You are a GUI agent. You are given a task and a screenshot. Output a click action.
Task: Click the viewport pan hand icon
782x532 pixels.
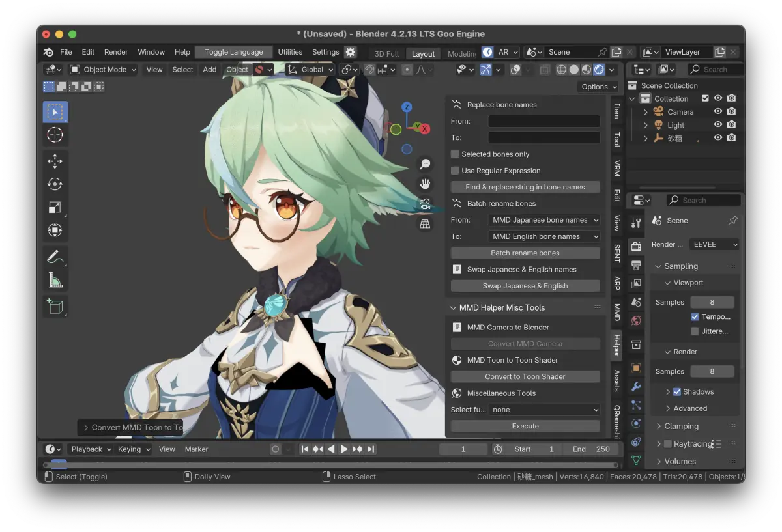tap(425, 184)
